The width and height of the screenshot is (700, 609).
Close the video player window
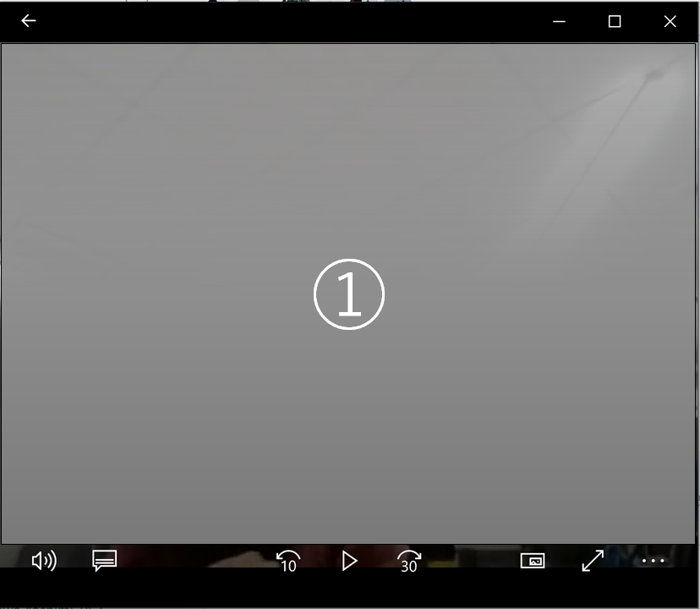point(670,21)
